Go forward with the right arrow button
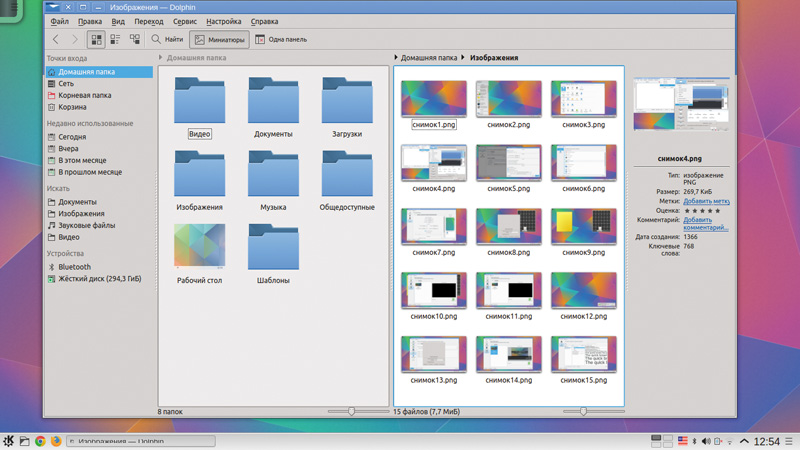 [74, 39]
